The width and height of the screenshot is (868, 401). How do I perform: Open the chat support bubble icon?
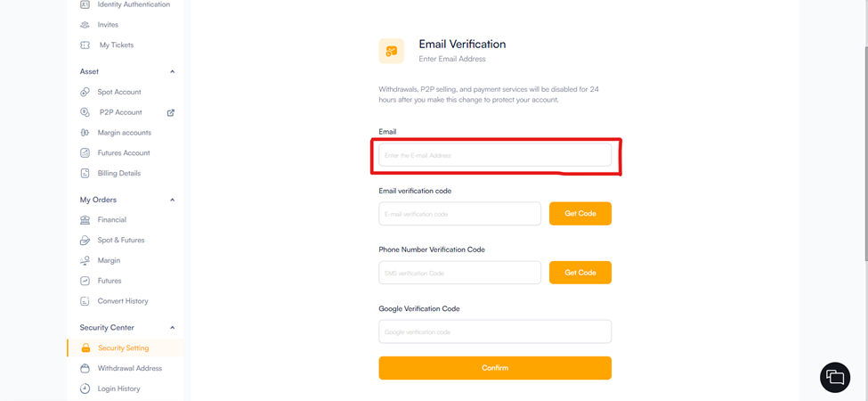[x=834, y=378]
